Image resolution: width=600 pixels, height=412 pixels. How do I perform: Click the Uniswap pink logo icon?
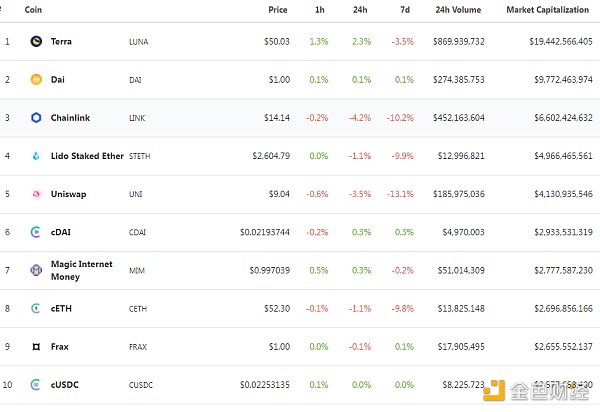(36, 194)
